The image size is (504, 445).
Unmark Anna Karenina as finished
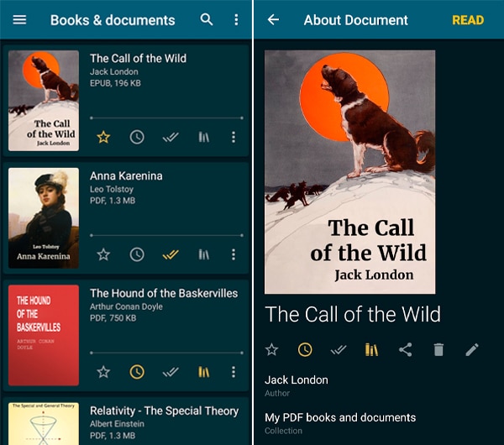click(x=171, y=255)
